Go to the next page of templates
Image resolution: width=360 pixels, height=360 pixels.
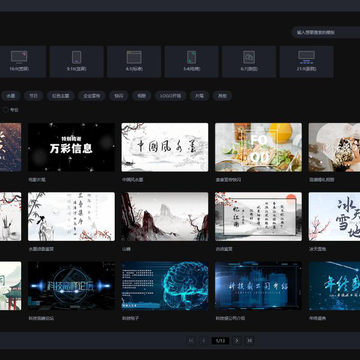[237, 340]
